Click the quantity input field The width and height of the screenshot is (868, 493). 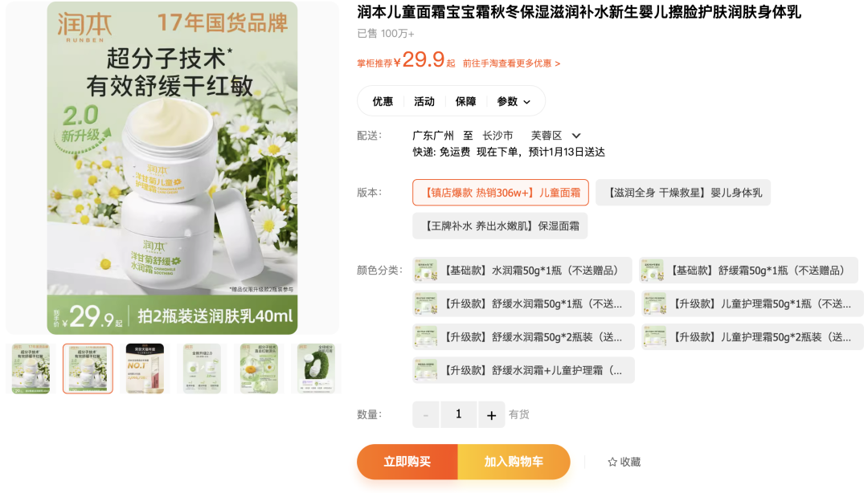coord(458,414)
